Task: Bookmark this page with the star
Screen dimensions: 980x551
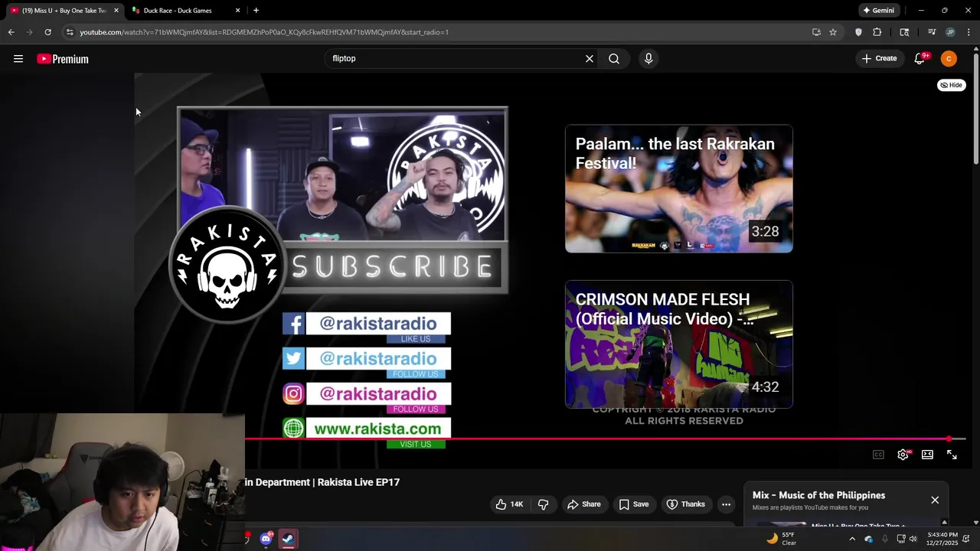Action: pyautogui.click(x=833, y=32)
